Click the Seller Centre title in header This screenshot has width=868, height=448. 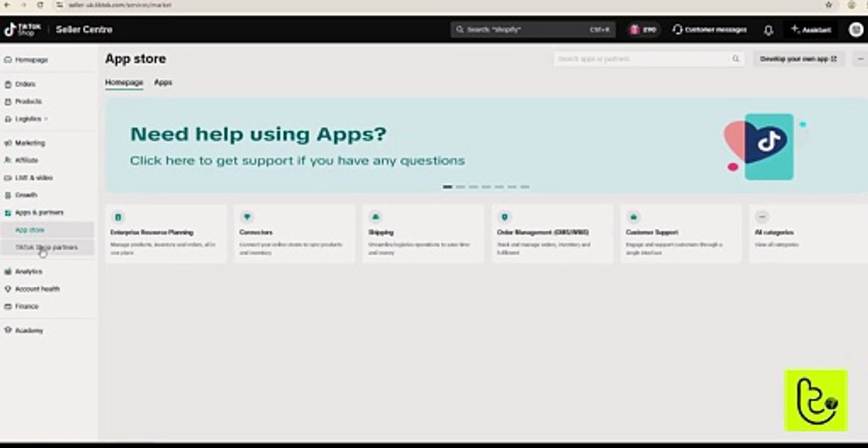tap(84, 29)
